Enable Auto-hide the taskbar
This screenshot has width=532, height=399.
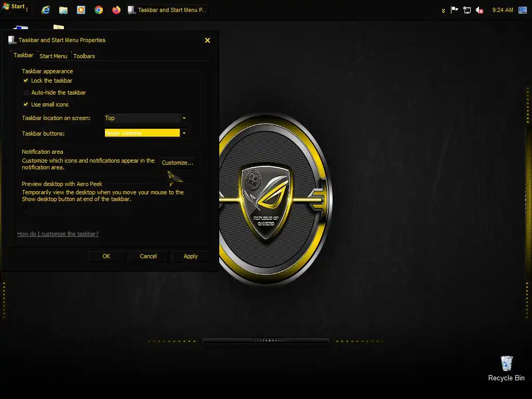point(26,92)
